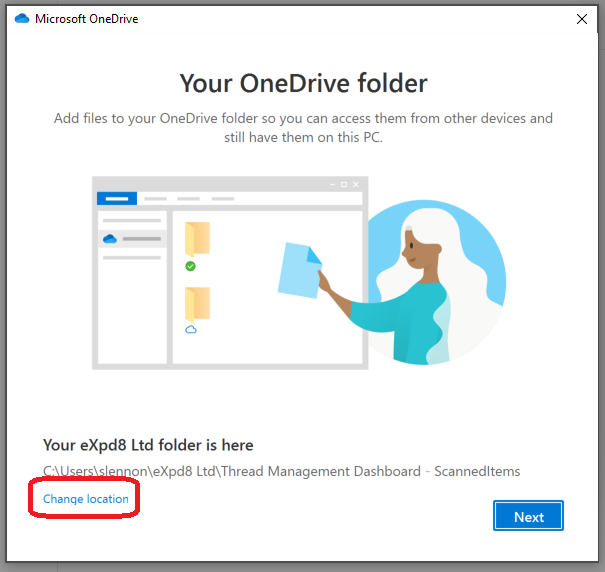
Task: Click the 'Microsoft OneDrive' window title text
Action: 86,19
